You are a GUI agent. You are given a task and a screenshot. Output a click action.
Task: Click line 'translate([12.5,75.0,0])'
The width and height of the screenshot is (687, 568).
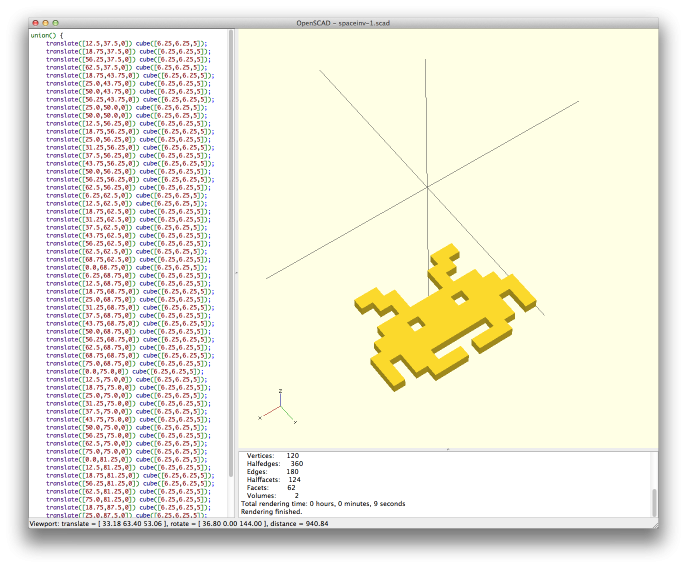click(126, 380)
